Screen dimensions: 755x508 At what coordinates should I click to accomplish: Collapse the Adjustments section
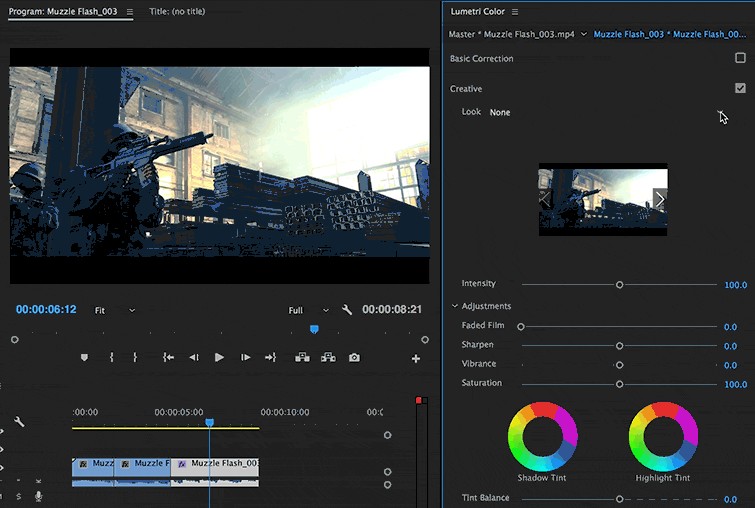(456, 306)
